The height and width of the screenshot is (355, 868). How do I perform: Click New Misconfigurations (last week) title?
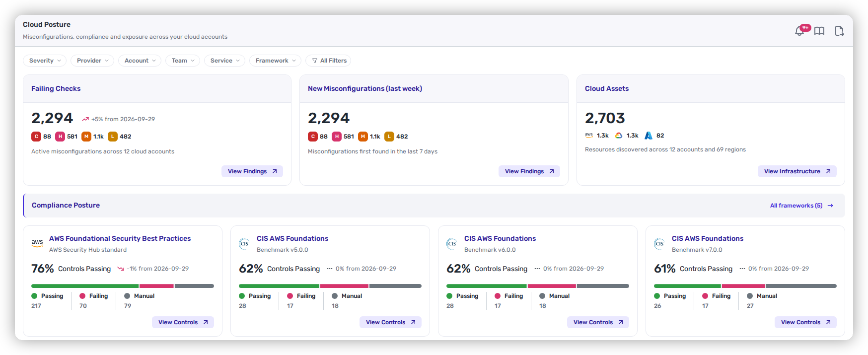pyautogui.click(x=365, y=88)
